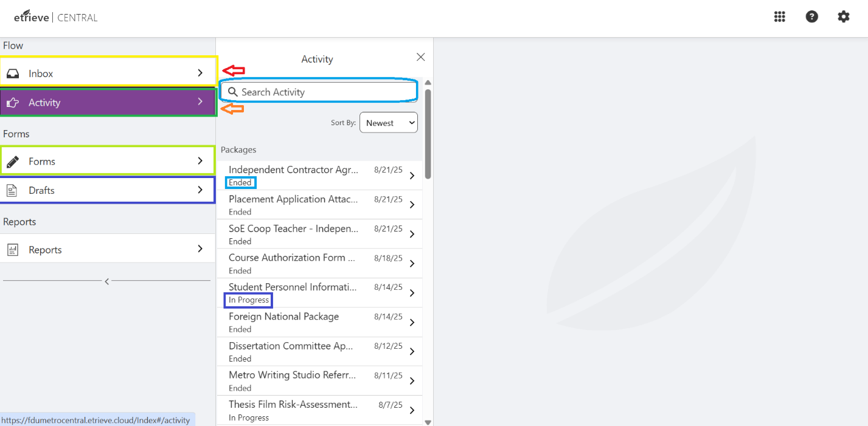Click the magnifier icon in Search Activity
This screenshot has width=868, height=426.
click(232, 92)
